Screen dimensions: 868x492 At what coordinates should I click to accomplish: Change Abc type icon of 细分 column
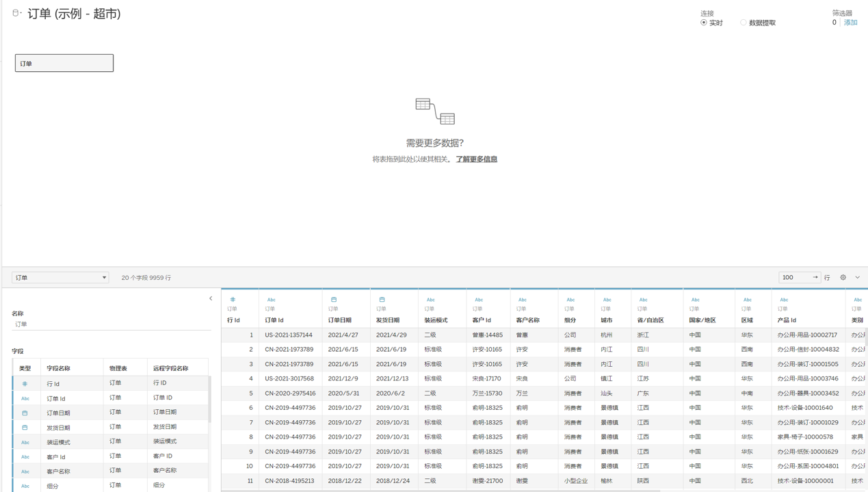coord(570,300)
